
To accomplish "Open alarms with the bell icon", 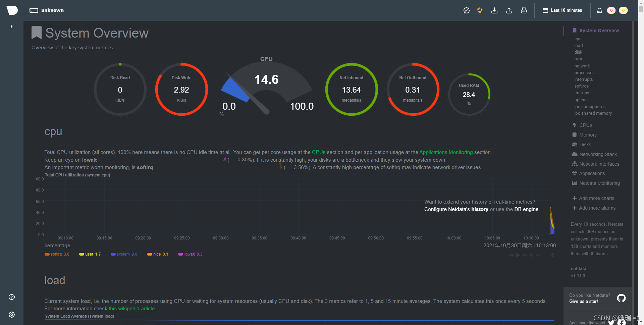I will point(599,10).
